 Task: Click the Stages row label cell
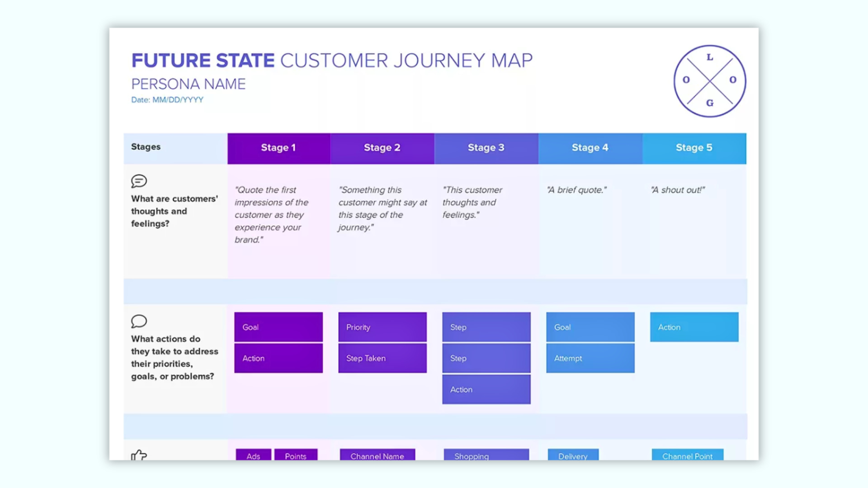(175, 148)
